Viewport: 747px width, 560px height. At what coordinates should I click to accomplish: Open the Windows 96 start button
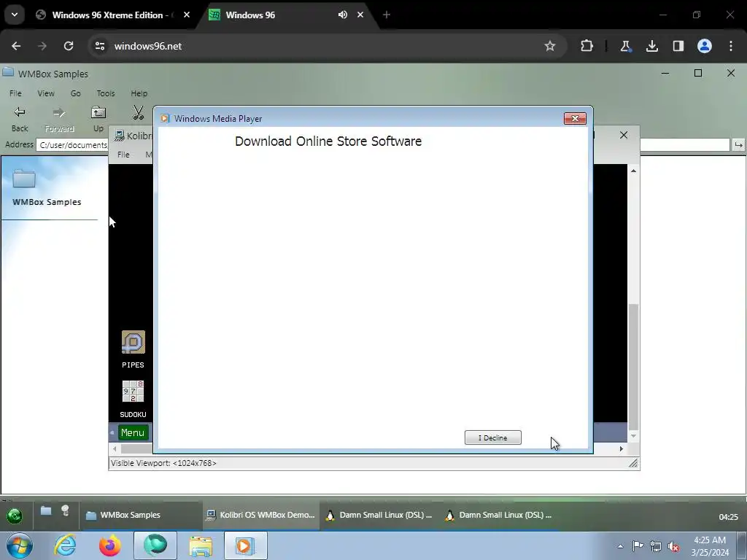click(15, 516)
